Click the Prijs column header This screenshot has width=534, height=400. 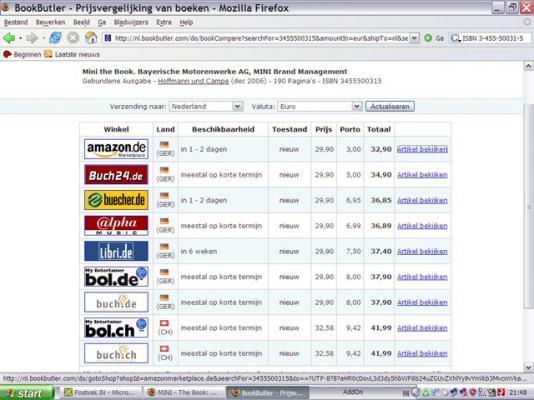coord(324,129)
